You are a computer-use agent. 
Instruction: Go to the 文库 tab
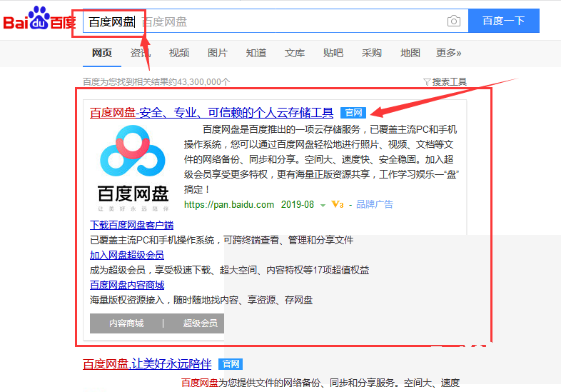(295, 53)
